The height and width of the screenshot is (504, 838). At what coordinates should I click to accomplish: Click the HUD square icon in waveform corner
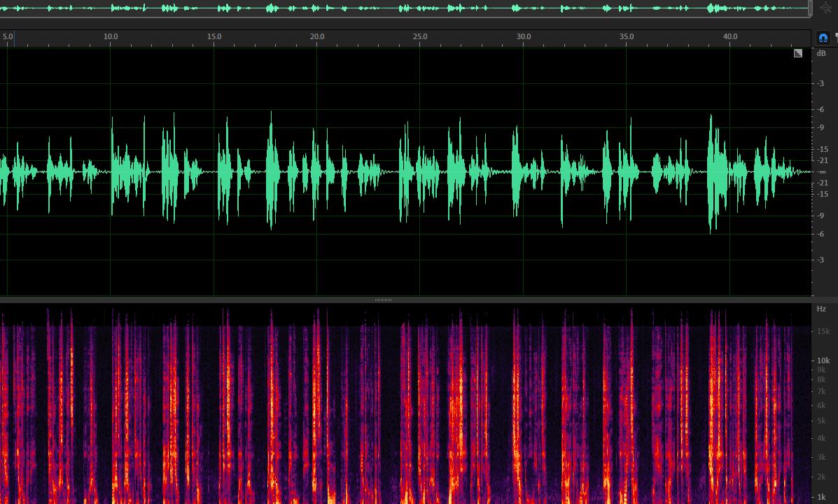pos(798,53)
